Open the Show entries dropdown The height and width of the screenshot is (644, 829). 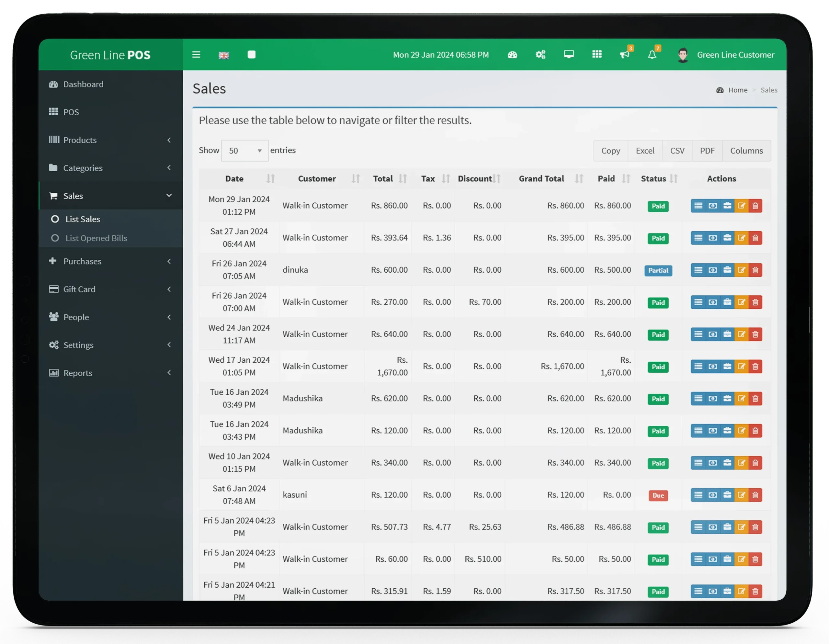[244, 151]
